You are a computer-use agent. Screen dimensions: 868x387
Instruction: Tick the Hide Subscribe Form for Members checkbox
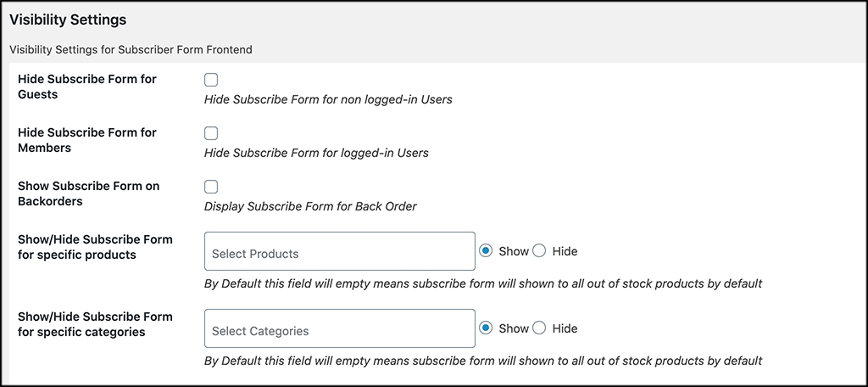[x=211, y=133]
